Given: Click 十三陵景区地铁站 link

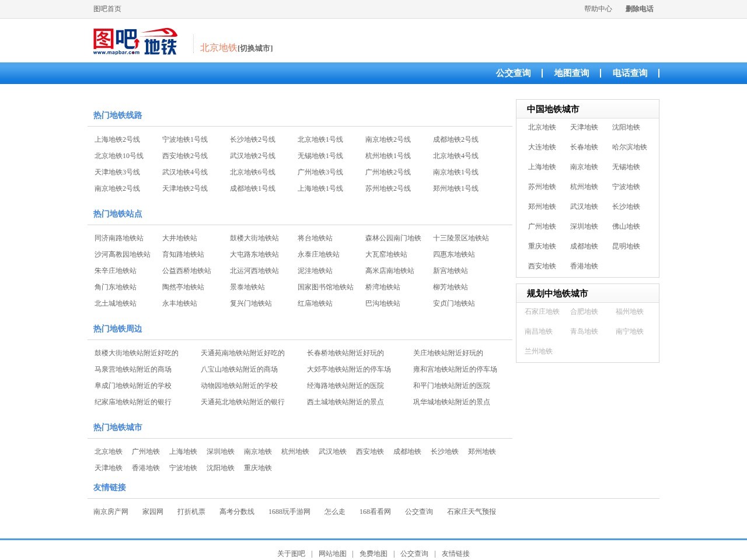Looking at the screenshot, I should [x=461, y=238].
